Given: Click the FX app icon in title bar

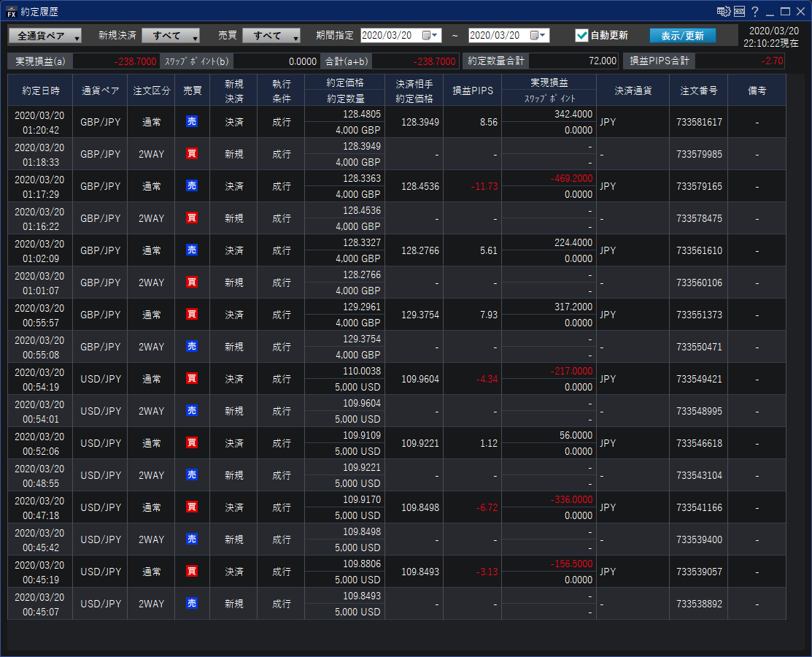Looking at the screenshot, I should pos(11,12).
